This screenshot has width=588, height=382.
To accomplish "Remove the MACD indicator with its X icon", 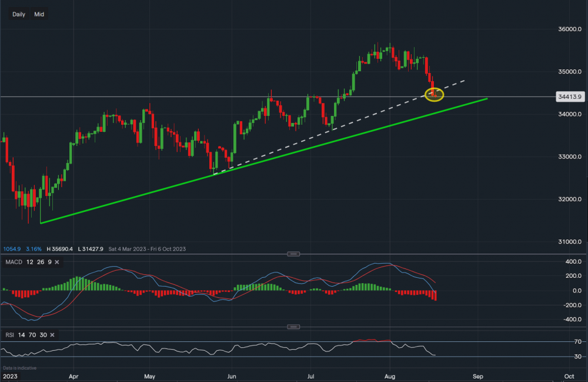I will (57, 261).
